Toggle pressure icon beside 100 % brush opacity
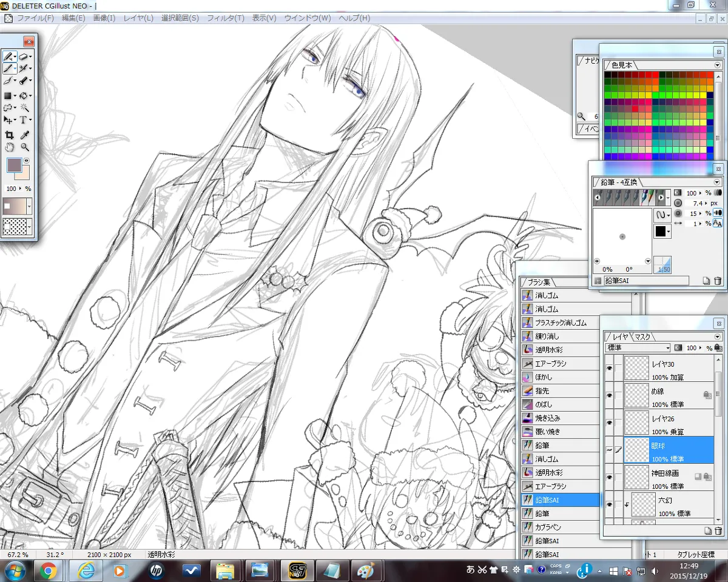This screenshot has height=582, width=728. point(718,192)
